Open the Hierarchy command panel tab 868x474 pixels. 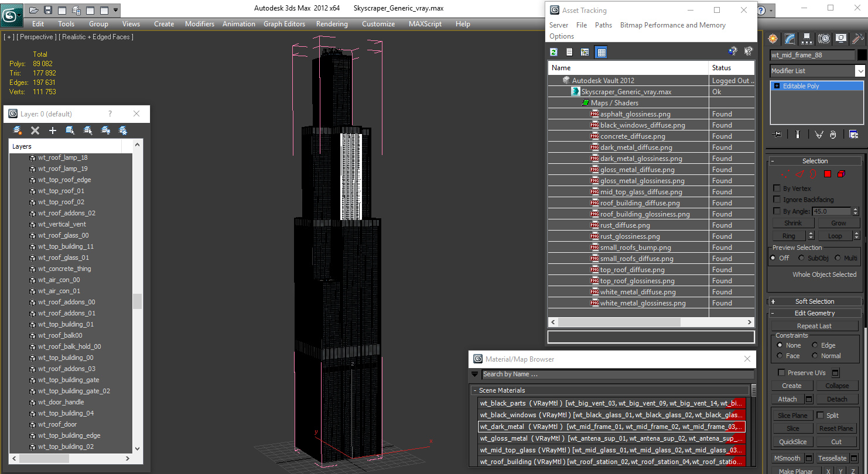[807, 39]
